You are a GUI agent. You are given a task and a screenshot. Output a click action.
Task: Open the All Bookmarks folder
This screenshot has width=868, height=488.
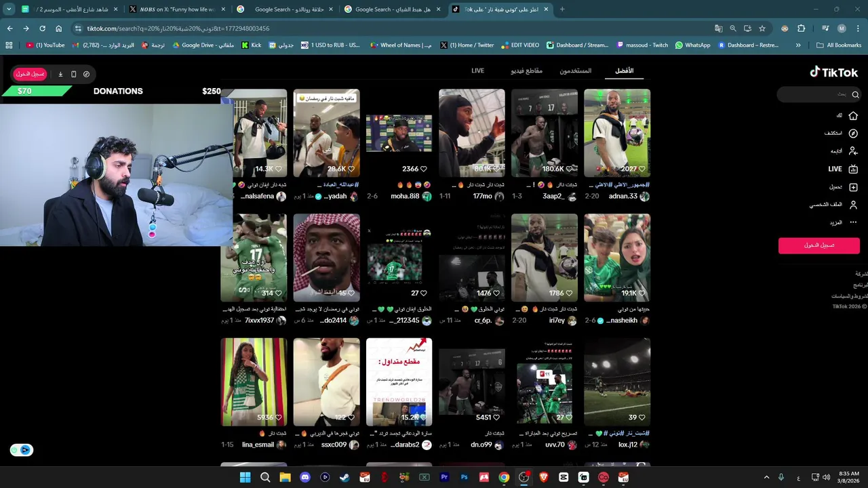[839, 45]
